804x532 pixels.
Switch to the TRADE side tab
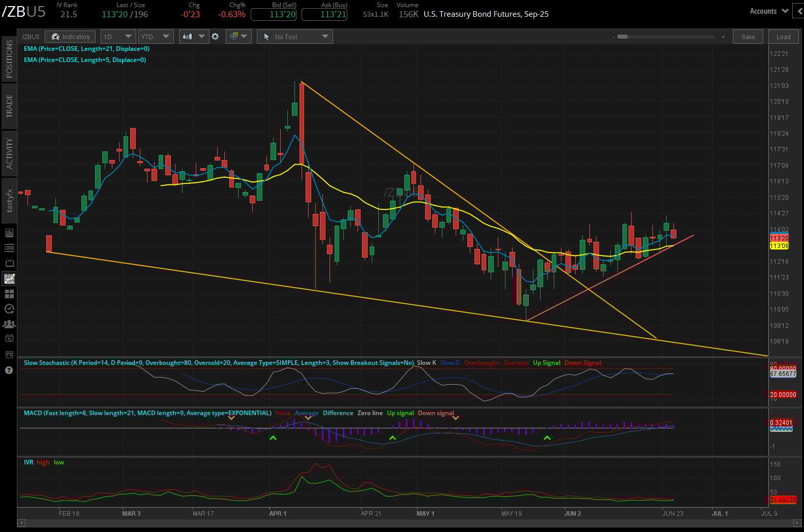coord(9,106)
